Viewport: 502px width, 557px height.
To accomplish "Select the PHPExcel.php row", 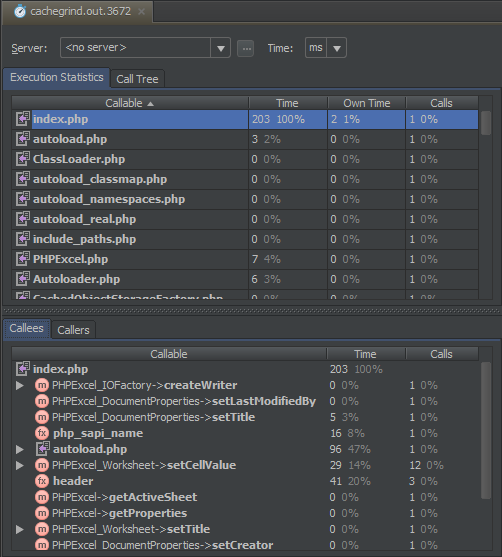I will pyautogui.click(x=245, y=259).
